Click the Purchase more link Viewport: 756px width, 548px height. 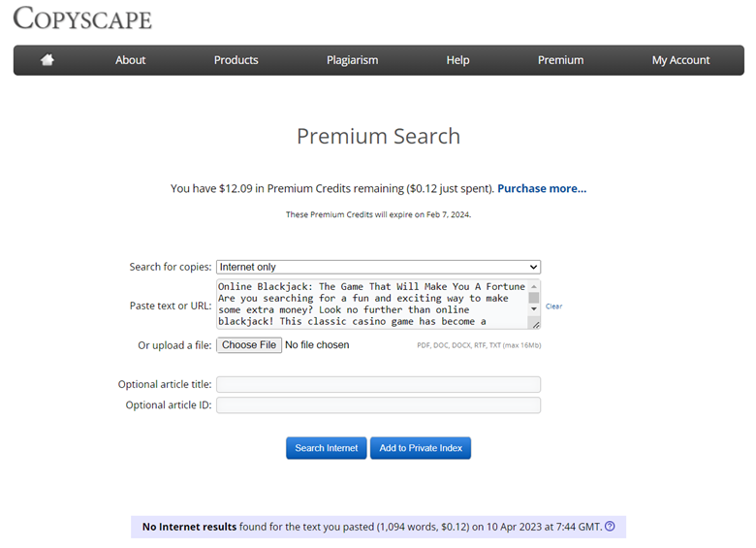[x=542, y=188]
